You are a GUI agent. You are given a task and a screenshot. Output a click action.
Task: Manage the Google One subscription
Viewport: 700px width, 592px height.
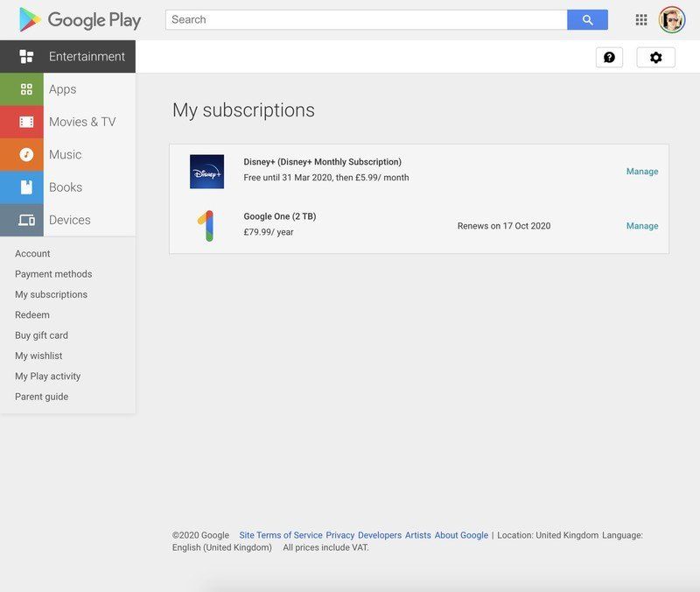tap(642, 225)
